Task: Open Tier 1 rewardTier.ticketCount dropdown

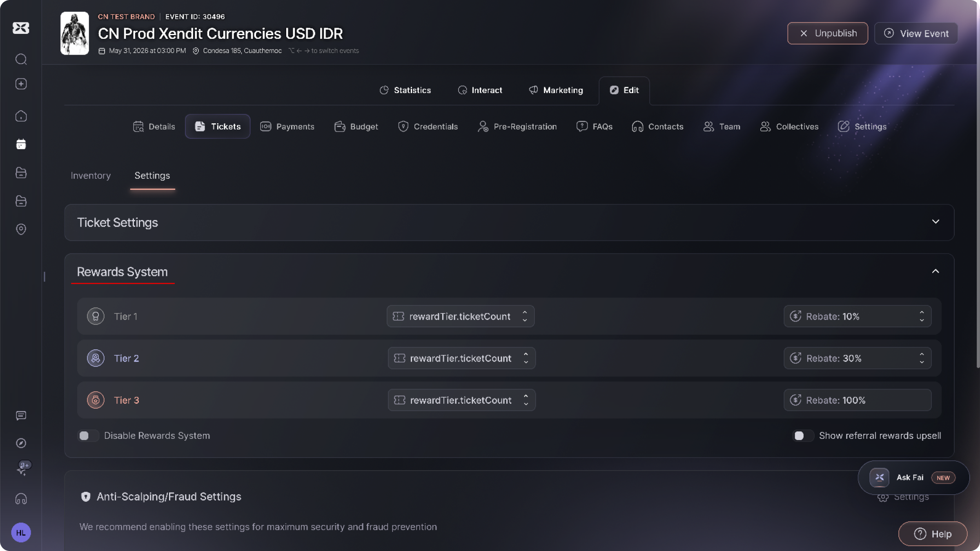Action: pyautogui.click(x=461, y=316)
